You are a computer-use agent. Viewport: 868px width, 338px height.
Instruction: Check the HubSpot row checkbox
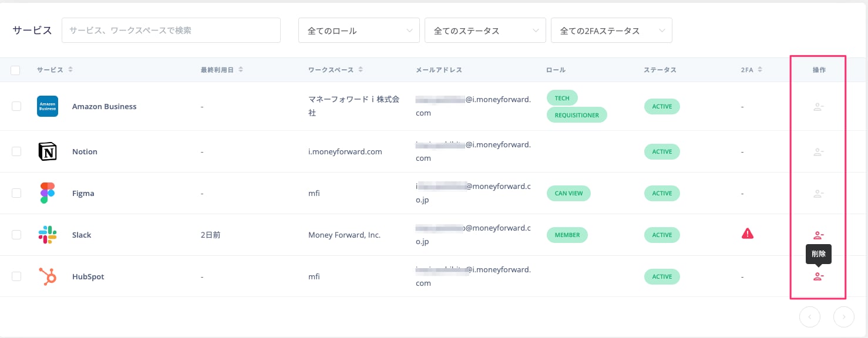coord(16,276)
